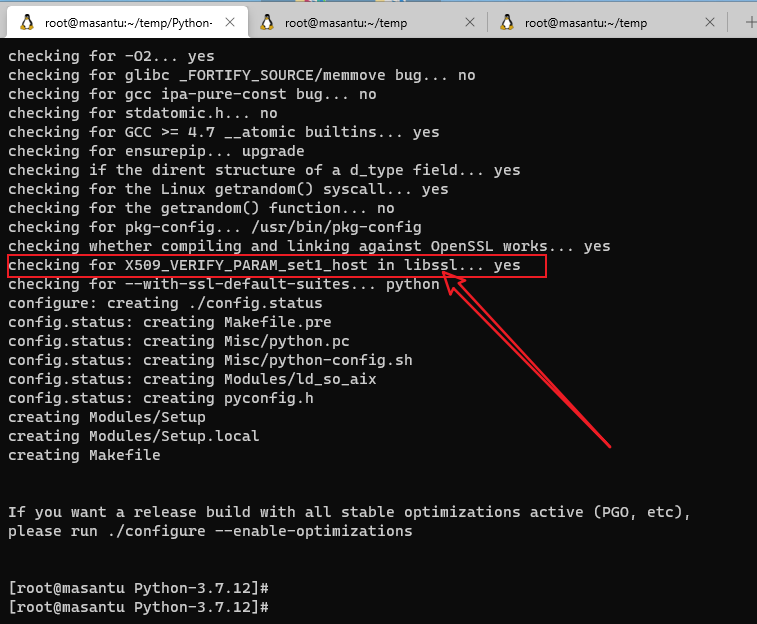Click the 'checking for ensurepip... upgrade' line

(156, 151)
